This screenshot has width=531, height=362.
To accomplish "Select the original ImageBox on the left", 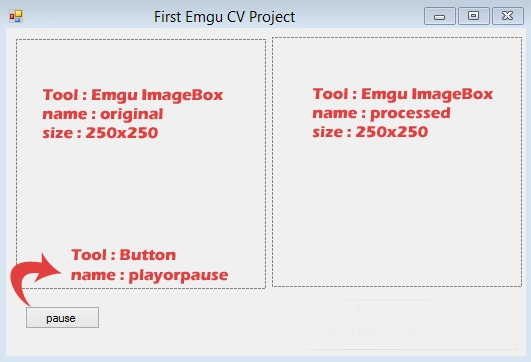I will (x=141, y=164).
